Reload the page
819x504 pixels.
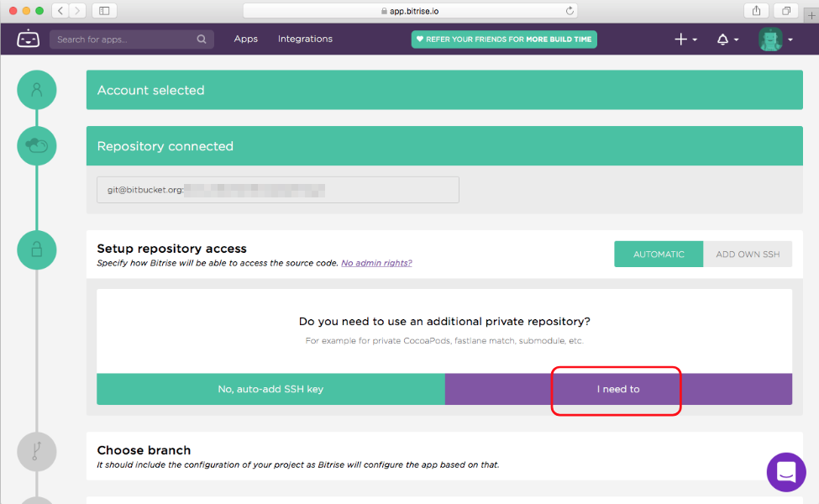coord(570,10)
